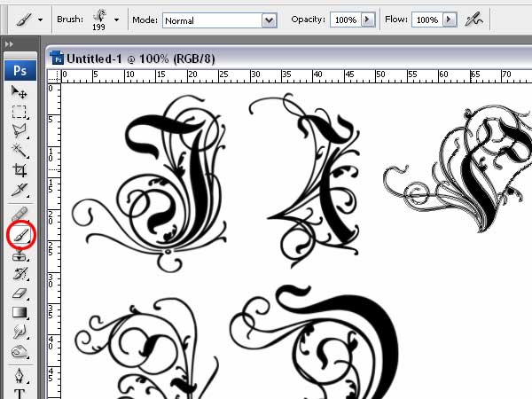The height and width of the screenshot is (399, 532).
Task: Toggle the airbrush option icon
Action: click(x=474, y=20)
